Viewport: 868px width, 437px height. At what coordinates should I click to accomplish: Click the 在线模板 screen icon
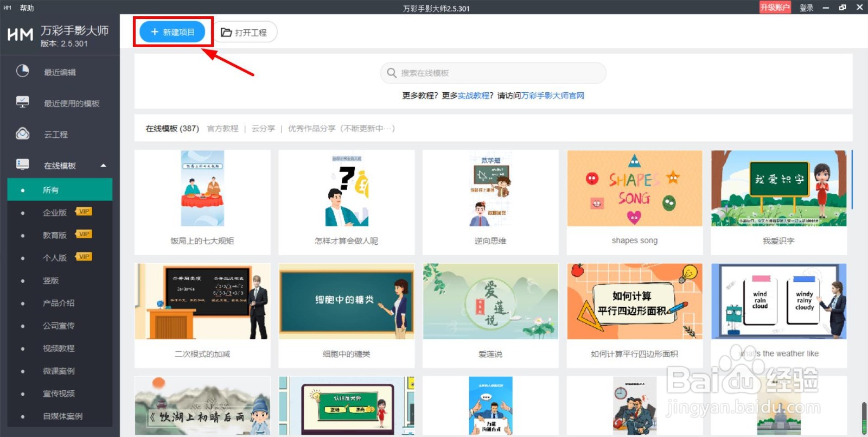22,164
